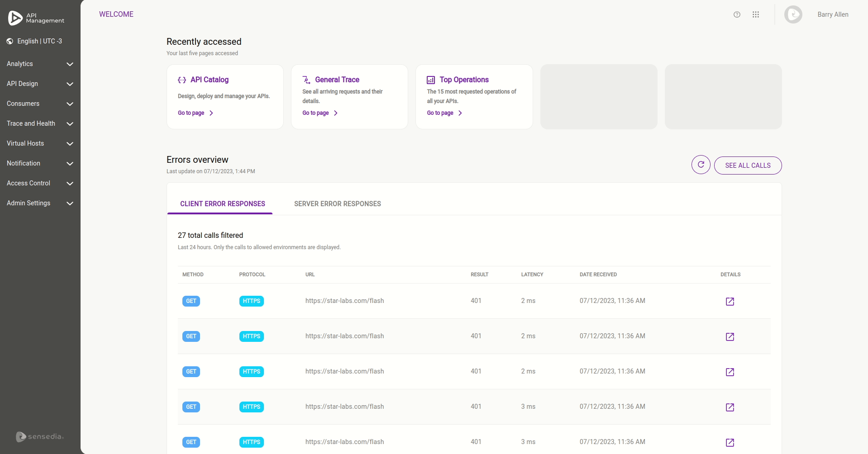This screenshot has width=868, height=454.
Task: Click the Latency column header
Action: (x=532, y=274)
